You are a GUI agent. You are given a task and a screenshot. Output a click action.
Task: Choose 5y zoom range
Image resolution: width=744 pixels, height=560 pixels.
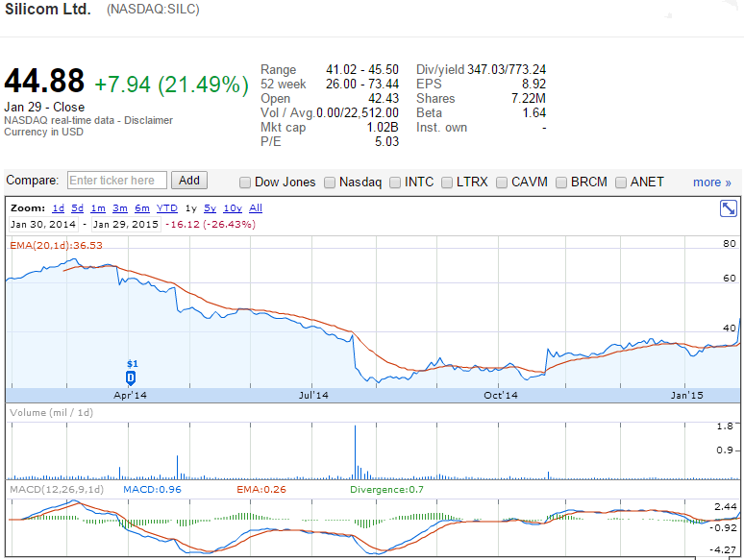click(210, 207)
